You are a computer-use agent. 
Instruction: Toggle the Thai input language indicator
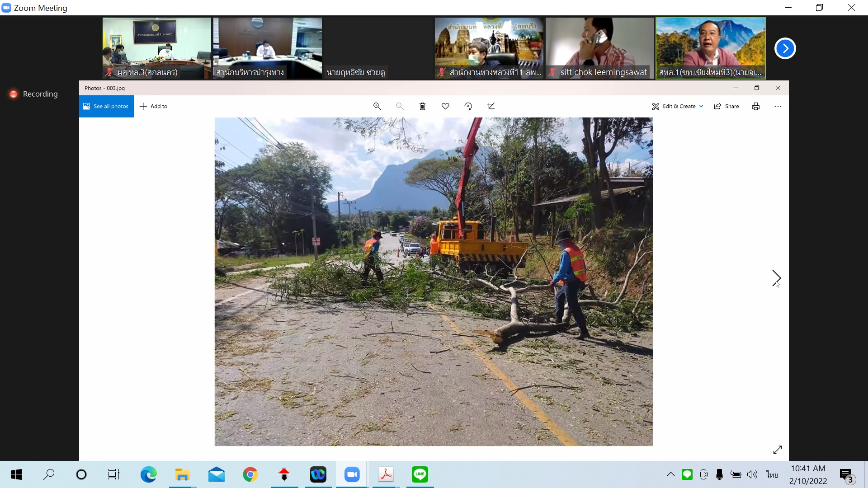pos(772,474)
